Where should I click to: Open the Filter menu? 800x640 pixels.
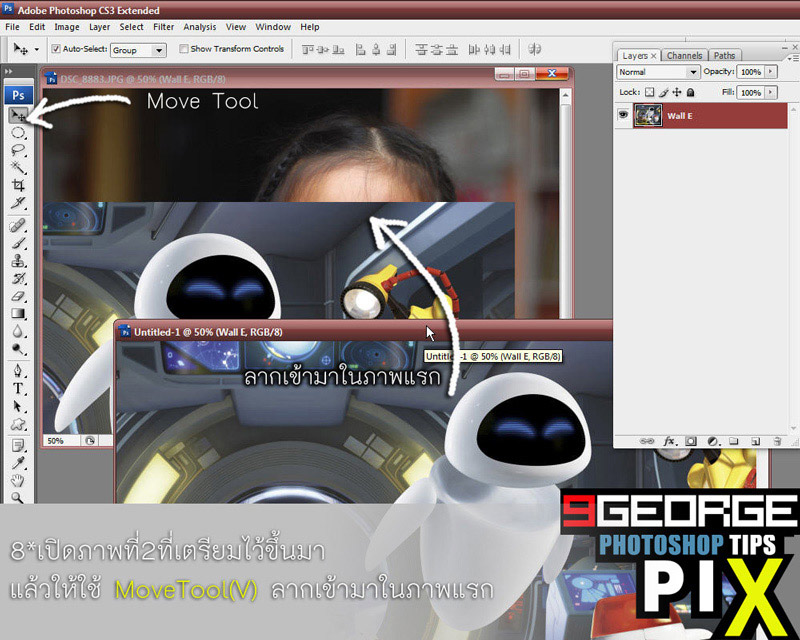tap(163, 27)
